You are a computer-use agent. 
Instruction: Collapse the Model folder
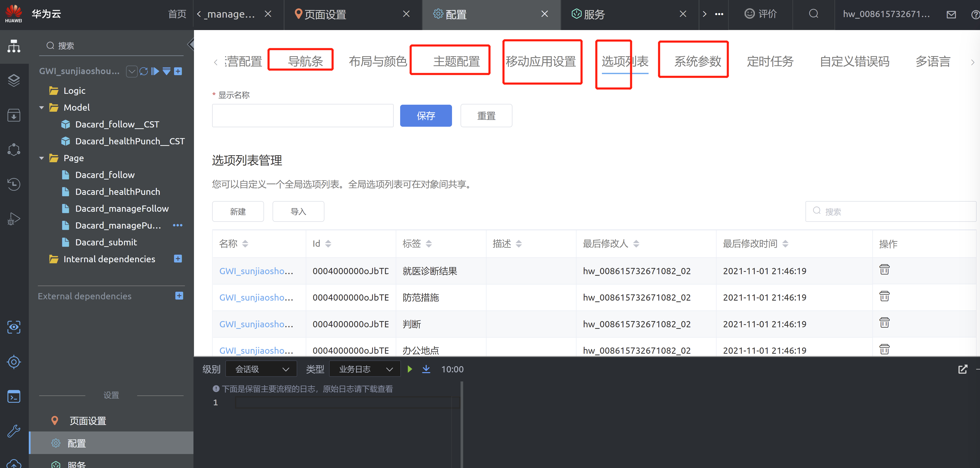coord(41,108)
